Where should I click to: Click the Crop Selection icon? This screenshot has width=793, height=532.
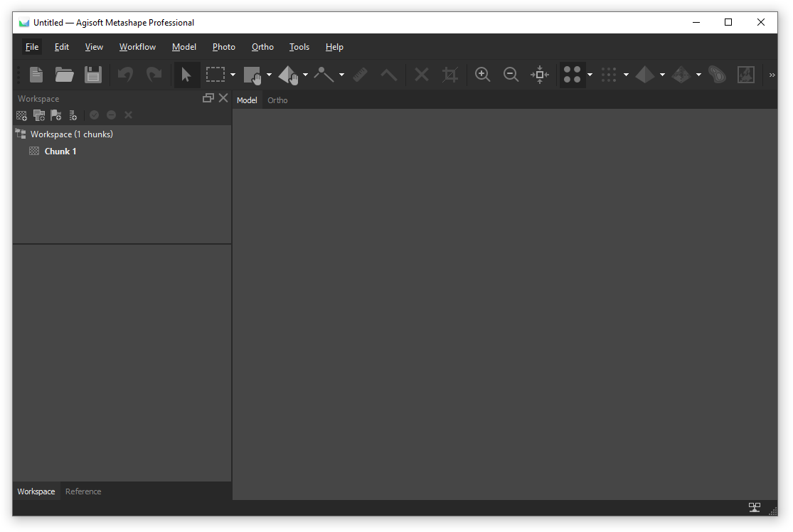[449, 75]
